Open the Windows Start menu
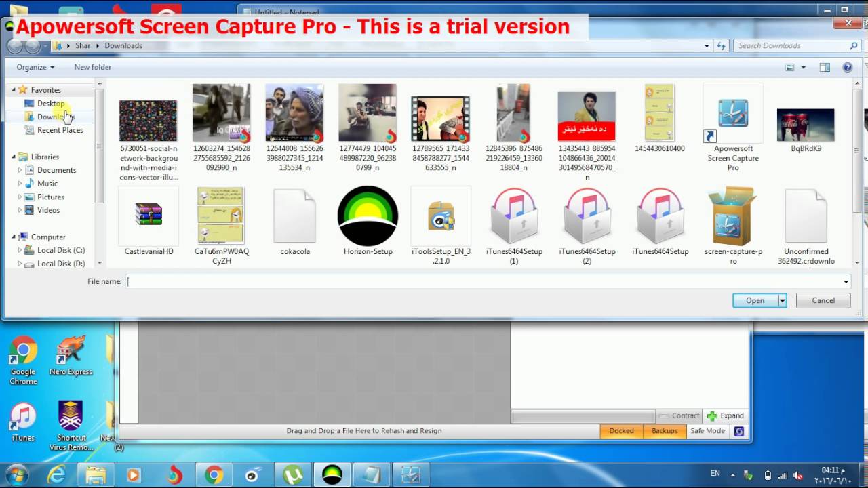Viewport: 868px width, 488px height. pyautogui.click(x=16, y=474)
